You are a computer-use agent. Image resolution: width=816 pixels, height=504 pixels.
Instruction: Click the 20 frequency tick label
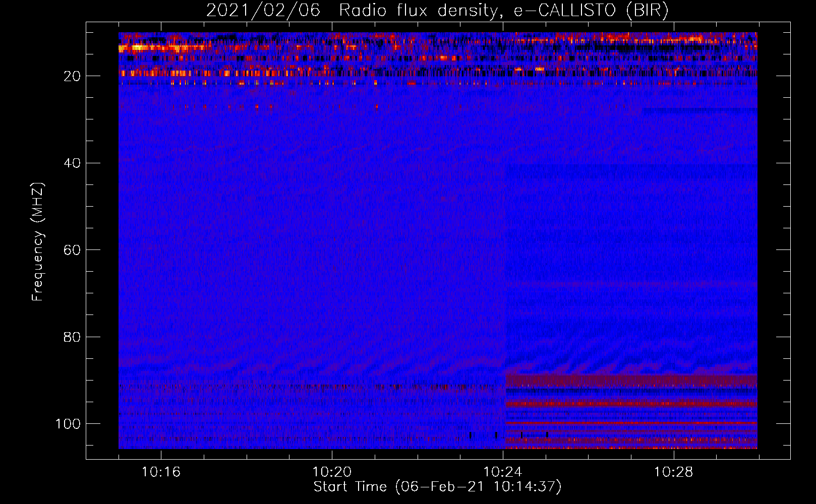click(72, 76)
